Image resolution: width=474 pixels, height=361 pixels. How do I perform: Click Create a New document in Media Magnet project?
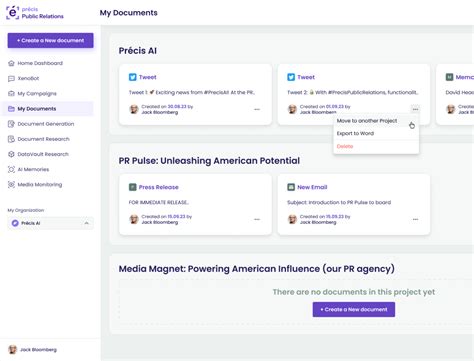(354, 309)
